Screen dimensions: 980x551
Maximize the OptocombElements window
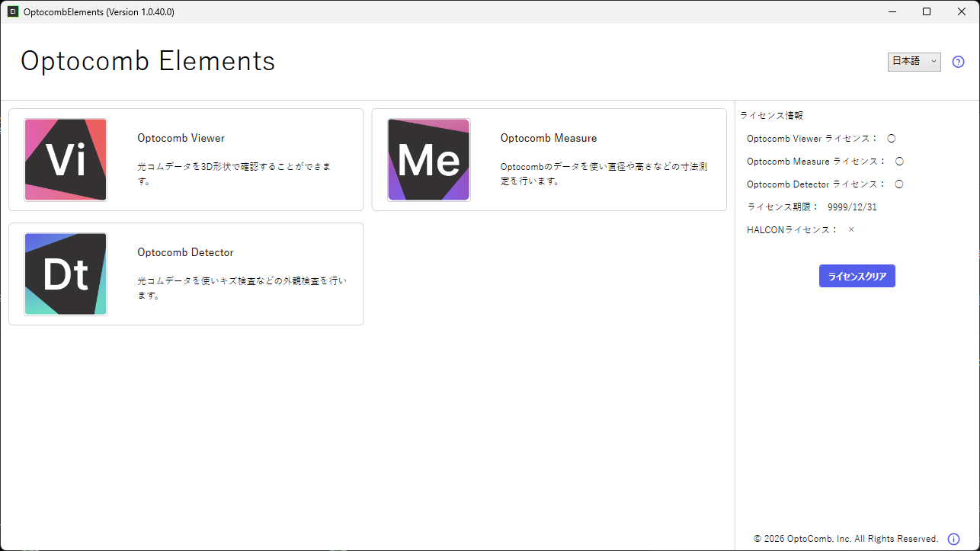tap(927, 11)
